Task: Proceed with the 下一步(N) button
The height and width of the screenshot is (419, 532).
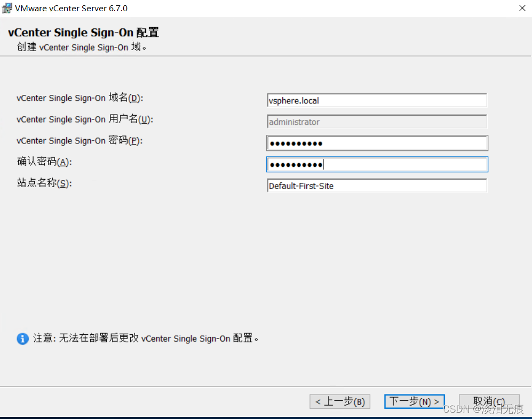Action: coord(414,402)
